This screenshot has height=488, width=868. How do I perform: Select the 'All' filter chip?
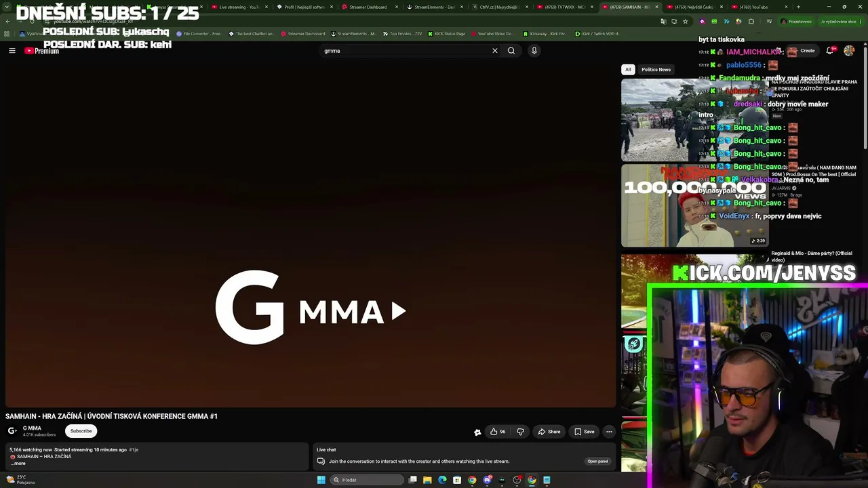coord(628,69)
